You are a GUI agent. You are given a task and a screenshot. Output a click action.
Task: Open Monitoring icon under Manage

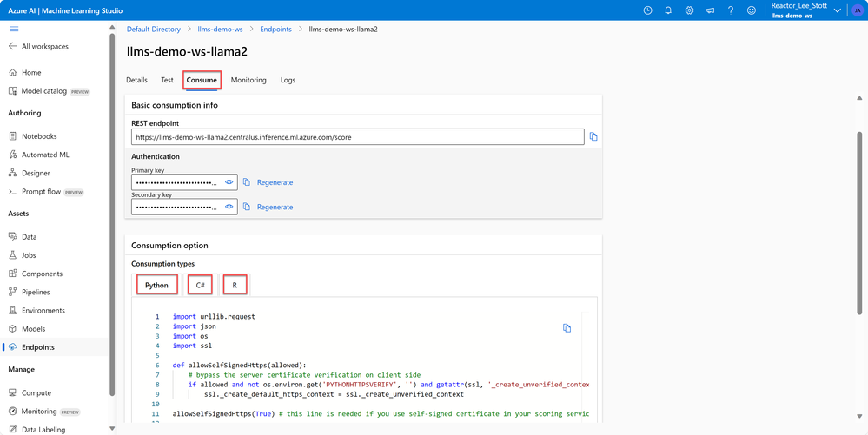pyautogui.click(x=13, y=412)
